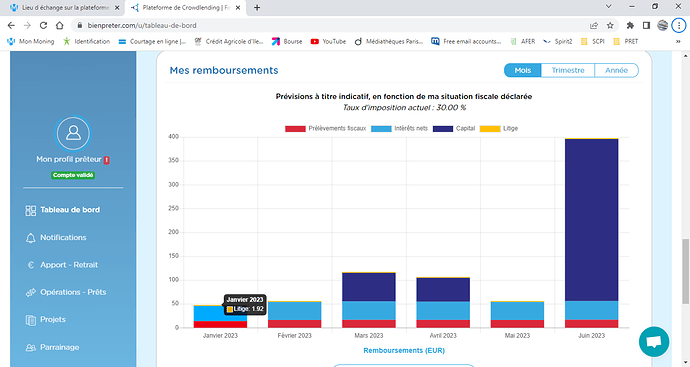Open the chat bubble support widget

tap(654, 341)
